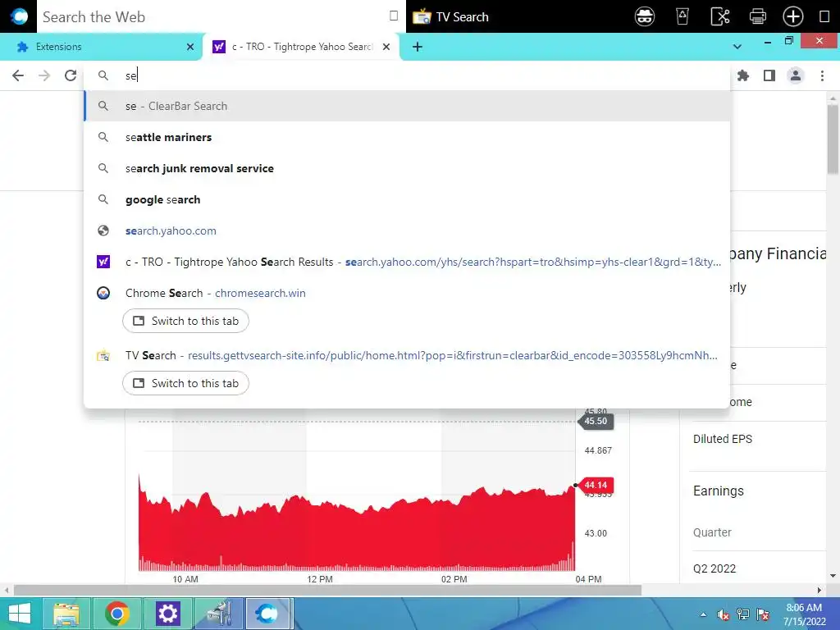This screenshot has width=840, height=630.
Task: Open the results.gettvsearch-site.info suggestion
Action: (407, 355)
